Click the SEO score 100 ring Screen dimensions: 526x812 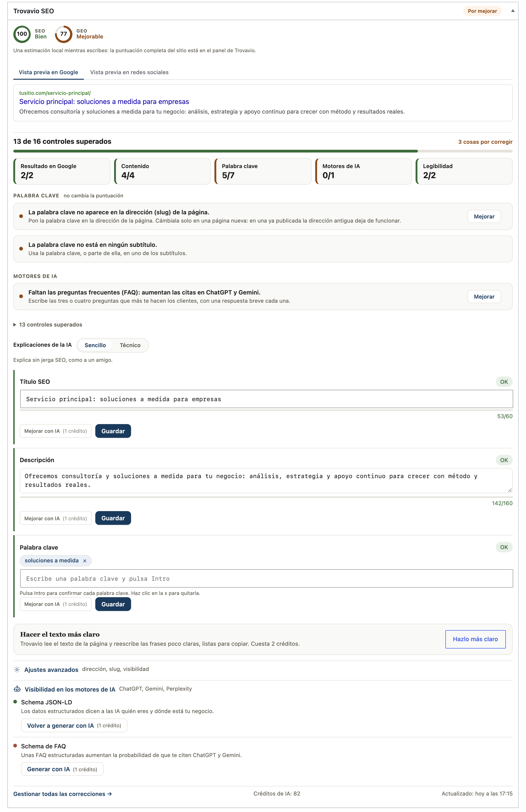(22, 34)
